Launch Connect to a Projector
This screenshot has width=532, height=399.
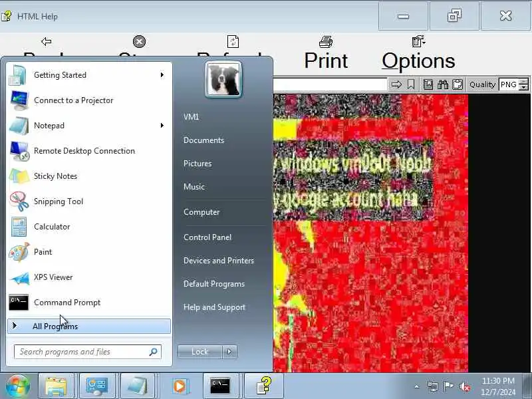(88, 100)
